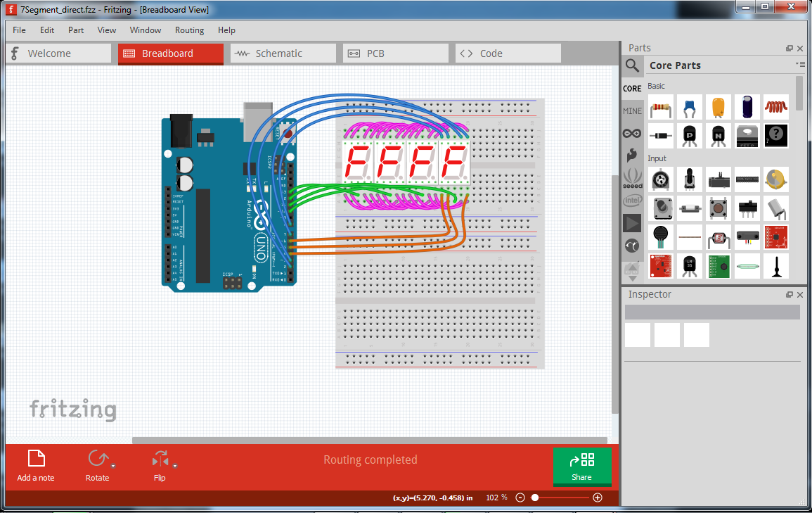The height and width of the screenshot is (513, 812).
Task: Pick the P-type transistor part
Action: (x=689, y=136)
